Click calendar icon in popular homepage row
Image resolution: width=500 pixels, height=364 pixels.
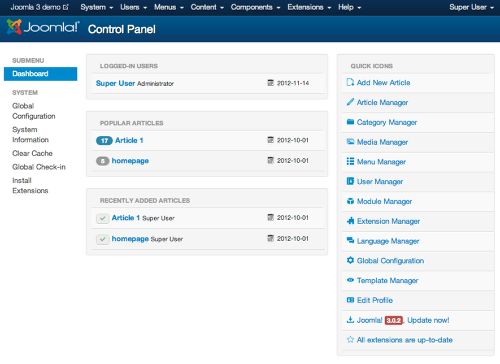coord(271,160)
